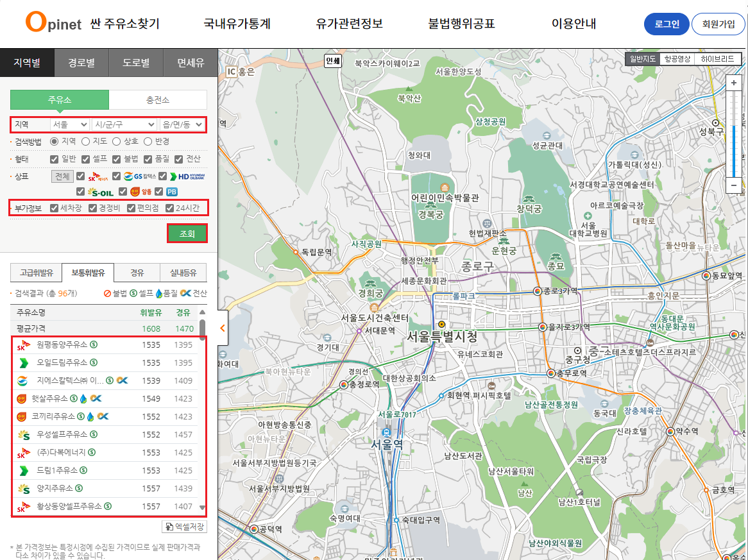Sort list by 휘발유 column header
This screenshot has height=560, width=748.
point(151,312)
